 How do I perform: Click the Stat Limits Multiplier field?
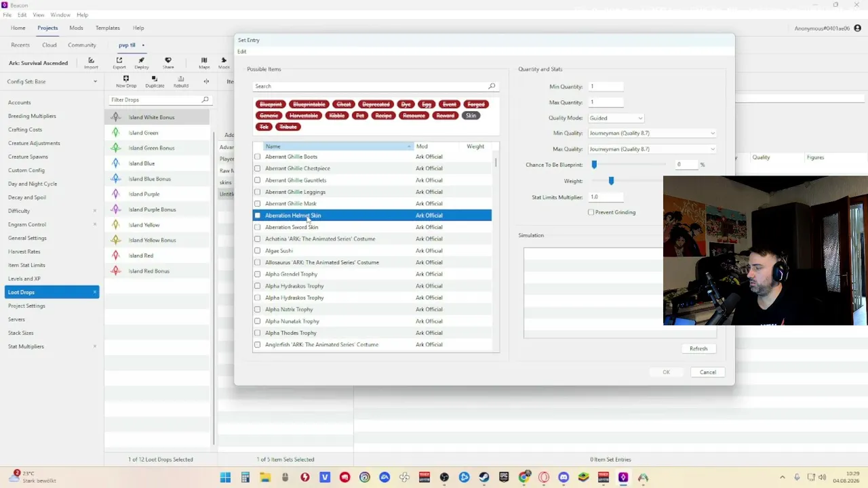[606, 197]
